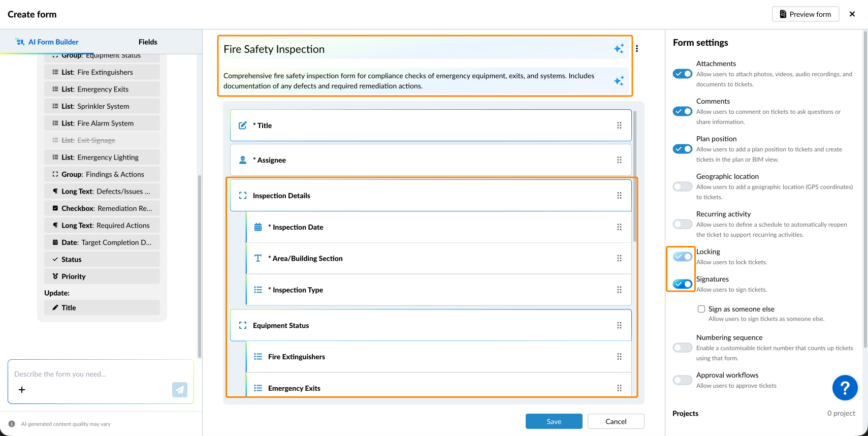Image resolution: width=868 pixels, height=436 pixels.
Task: Disable the Attachments toggle
Action: pyautogui.click(x=682, y=74)
